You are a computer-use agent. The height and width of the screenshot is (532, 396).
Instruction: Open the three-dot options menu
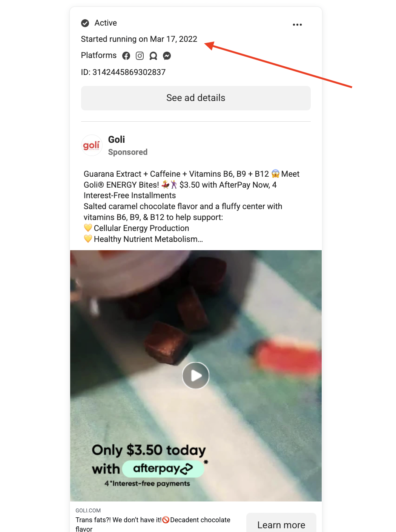click(297, 24)
